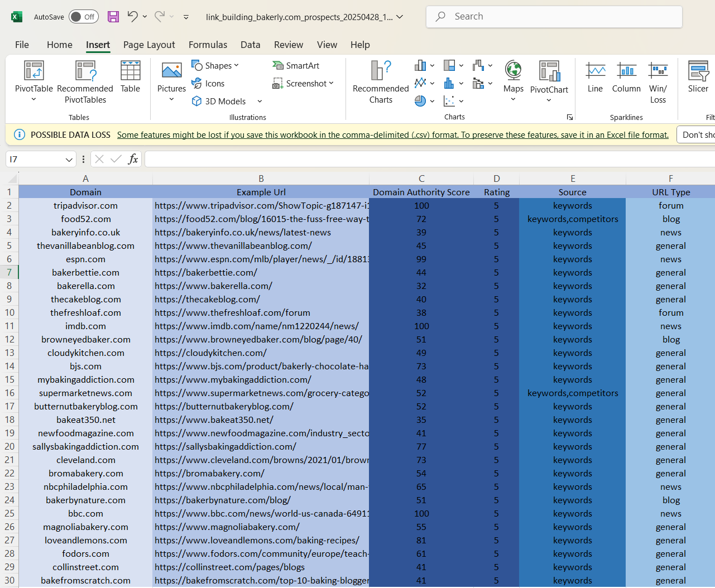Insert a SmartArt graphic
This screenshot has width=715, height=588.
(296, 65)
